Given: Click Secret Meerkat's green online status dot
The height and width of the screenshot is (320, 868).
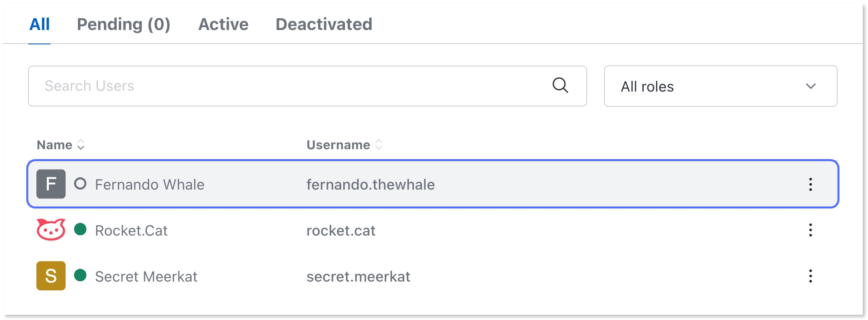Looking at the screenshot, I should (x=80, y=275).
